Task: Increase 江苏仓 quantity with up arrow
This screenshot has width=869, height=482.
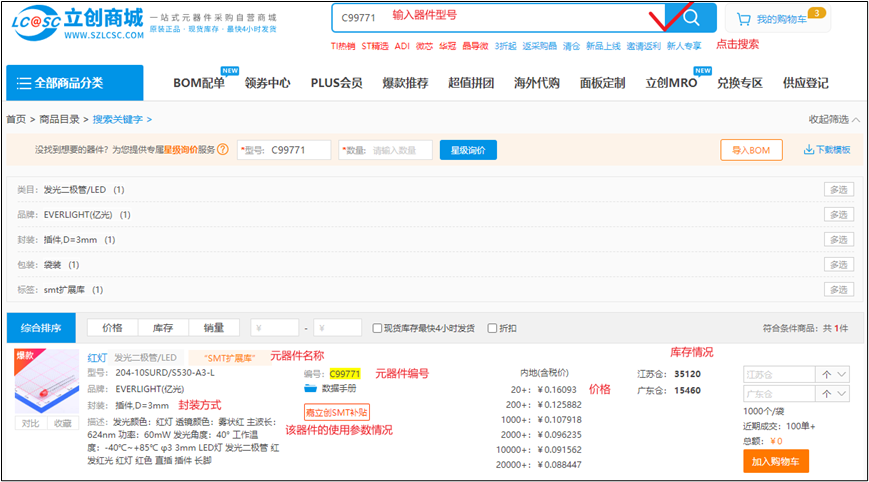Action: click(x=826, y=375)
